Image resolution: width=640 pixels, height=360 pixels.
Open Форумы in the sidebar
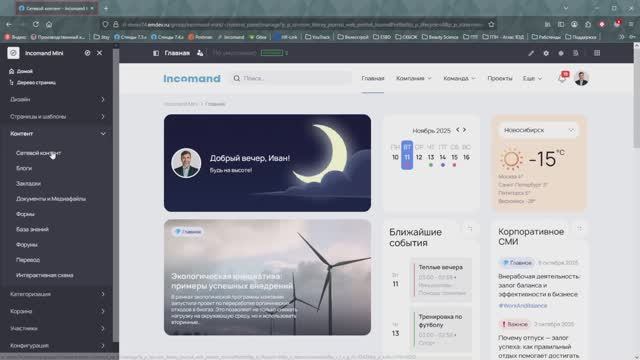(x=27, y=245)
